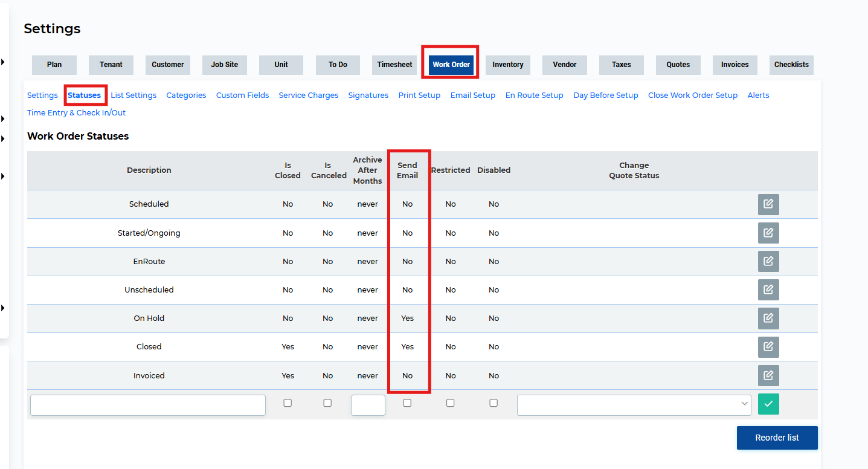This screenshot has width=868, height=469.
Task: Click the Scheduled description cell
Action: pyautogui.click(x=149, y=204)
